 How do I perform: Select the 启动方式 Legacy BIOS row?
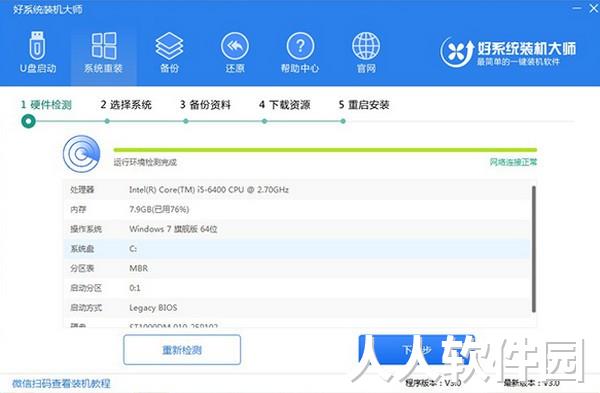[x=297, y=308]
